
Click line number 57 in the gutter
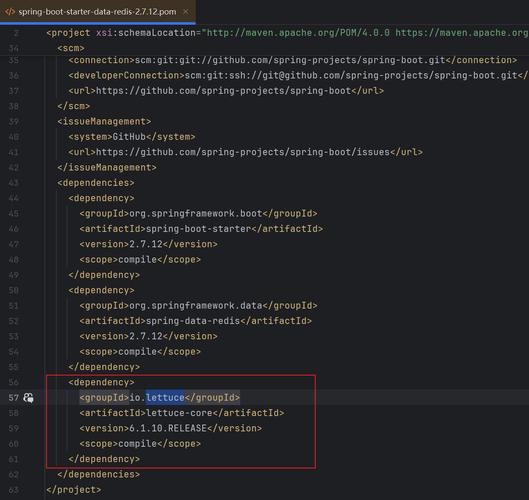pos(13,398)
